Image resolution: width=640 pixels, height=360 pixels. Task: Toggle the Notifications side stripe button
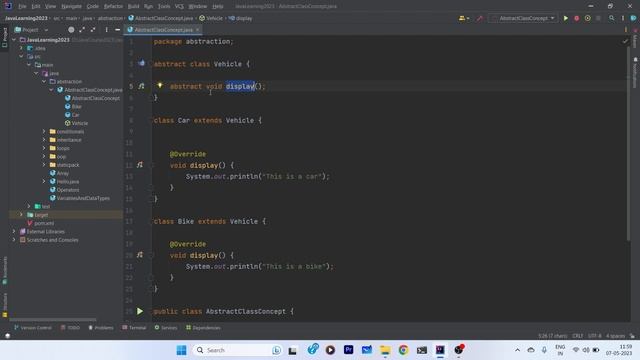pos(635,73)
